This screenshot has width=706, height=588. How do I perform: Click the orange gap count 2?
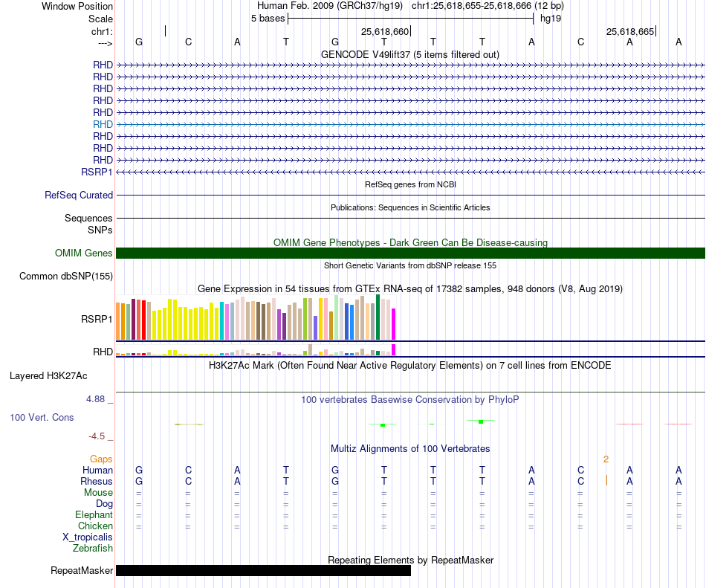click(606, 459)
